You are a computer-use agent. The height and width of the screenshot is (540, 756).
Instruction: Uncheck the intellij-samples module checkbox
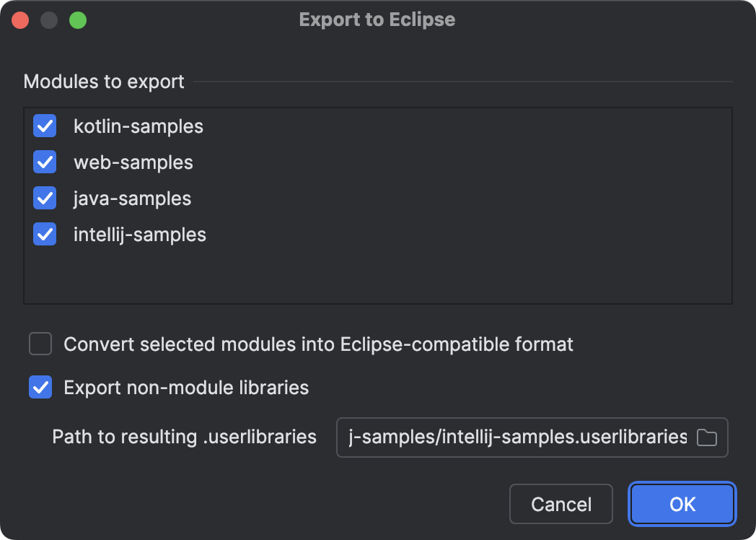click(44, 234)
